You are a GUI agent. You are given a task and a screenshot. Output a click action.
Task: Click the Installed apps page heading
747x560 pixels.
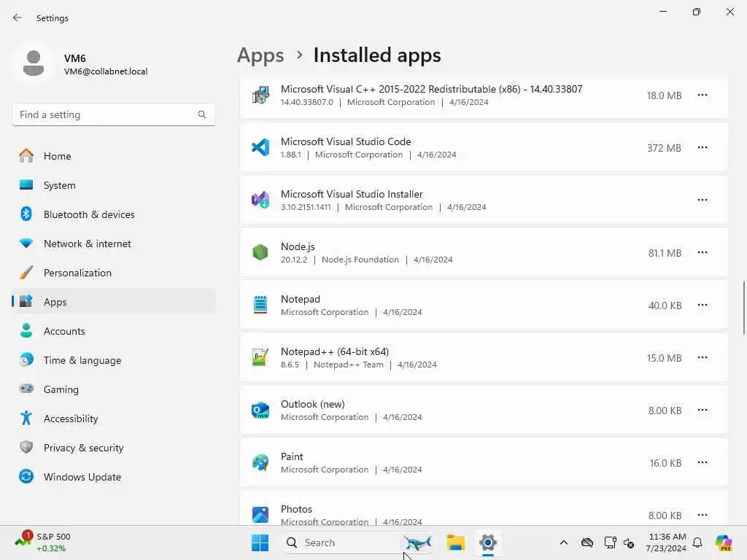click(377, 55)
